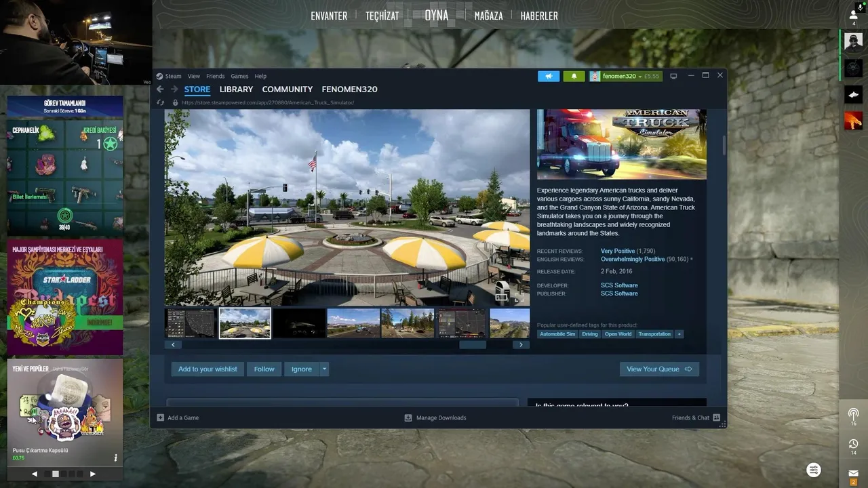The width and height of the screenshot is (868, 488).
Task: Click the Steam back navigation arrow
Action: (x=160, y=89)
